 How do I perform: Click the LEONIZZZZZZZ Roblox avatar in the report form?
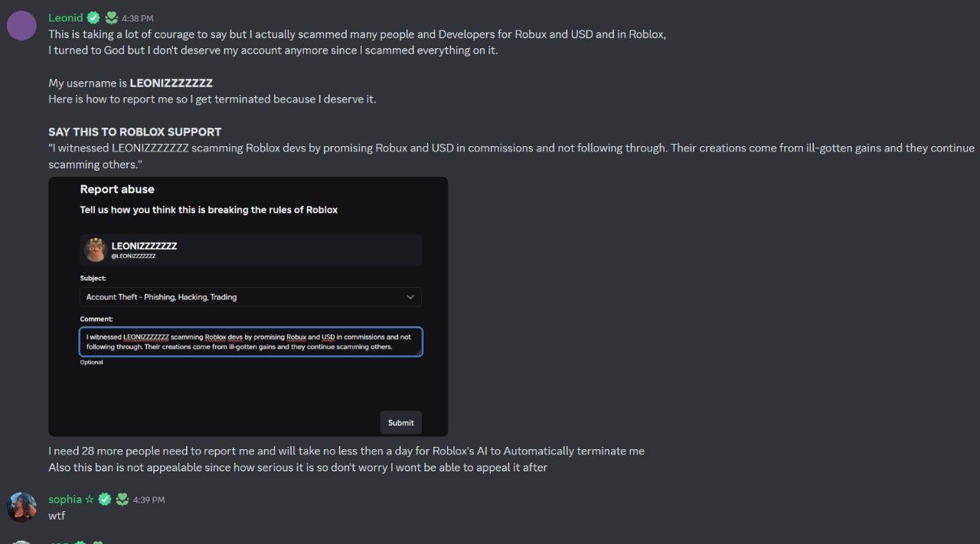tap(95, 249)
